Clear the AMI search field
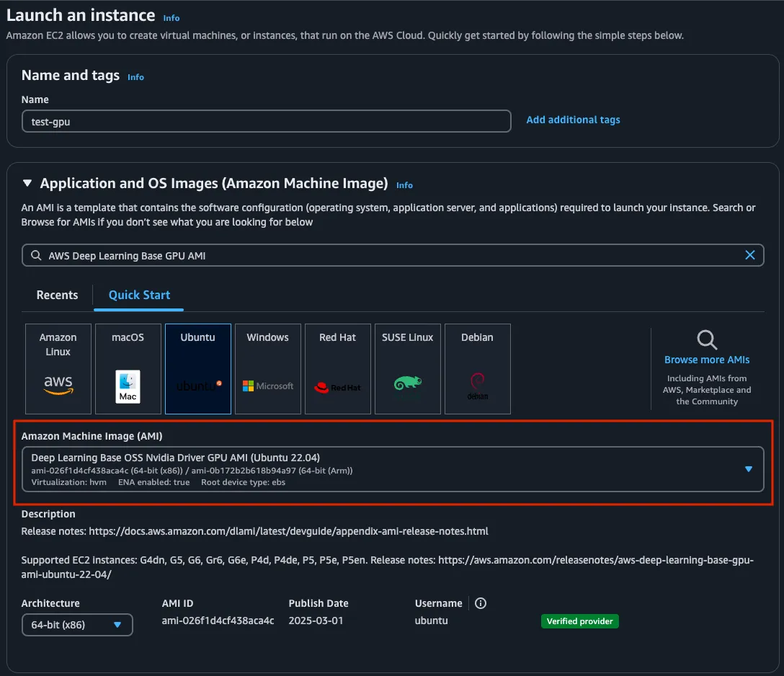Image resolution: width=784 pixels, height=676 pixels. point(750,255)
